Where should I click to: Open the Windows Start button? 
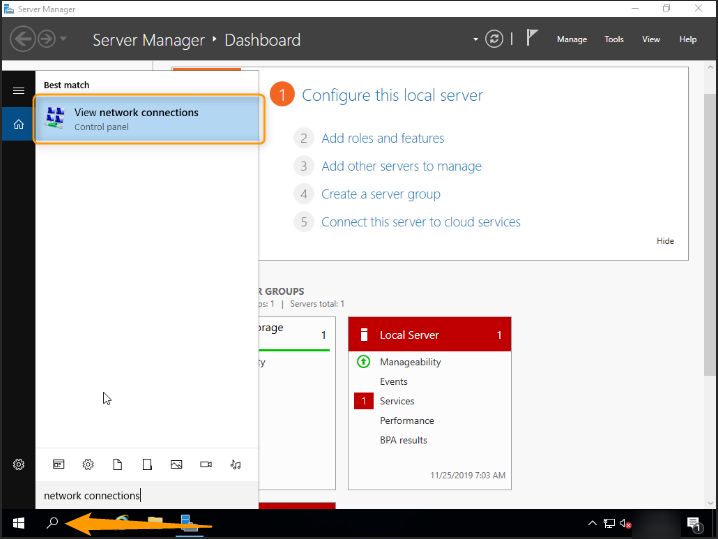tap(18, 523)
